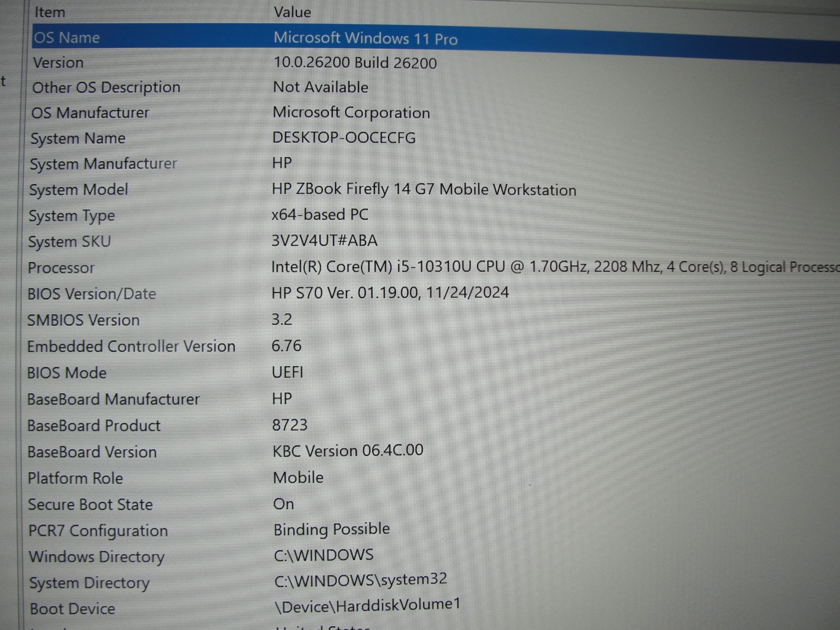Click SMBIOS value 3.2
This screenshot has height=630, width=840.
(x=282, y=319)
